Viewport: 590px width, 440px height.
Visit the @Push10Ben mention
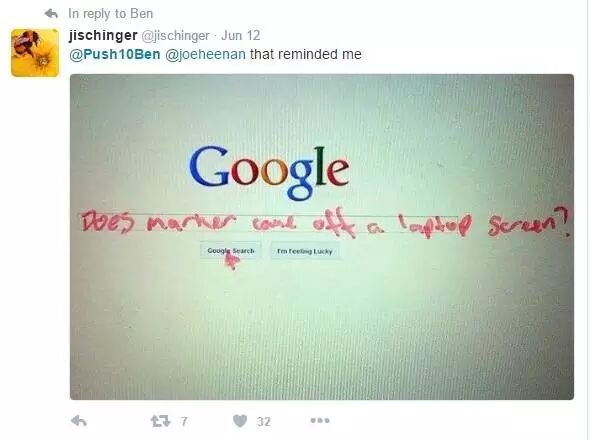115,54
